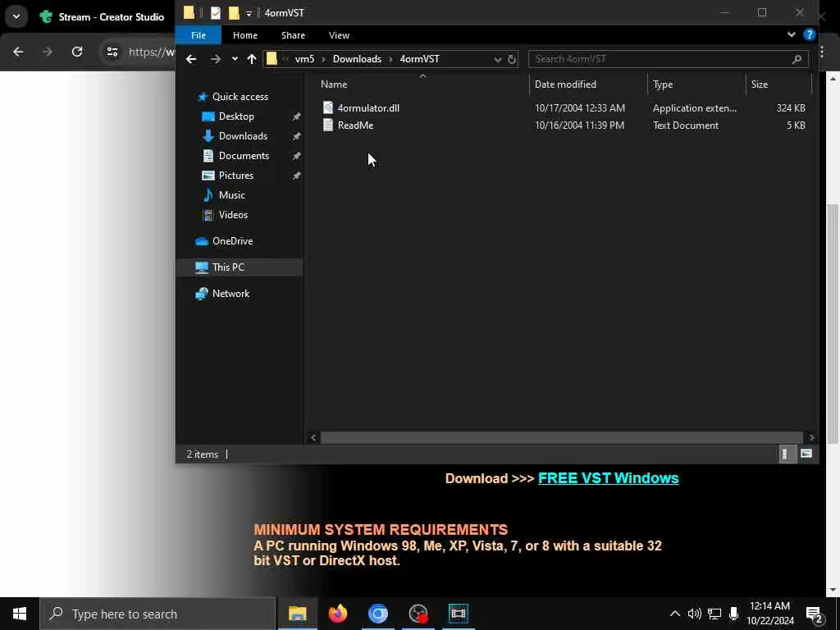
Task: Click the Explorer Back arrow
Action: tap(191, 59)
